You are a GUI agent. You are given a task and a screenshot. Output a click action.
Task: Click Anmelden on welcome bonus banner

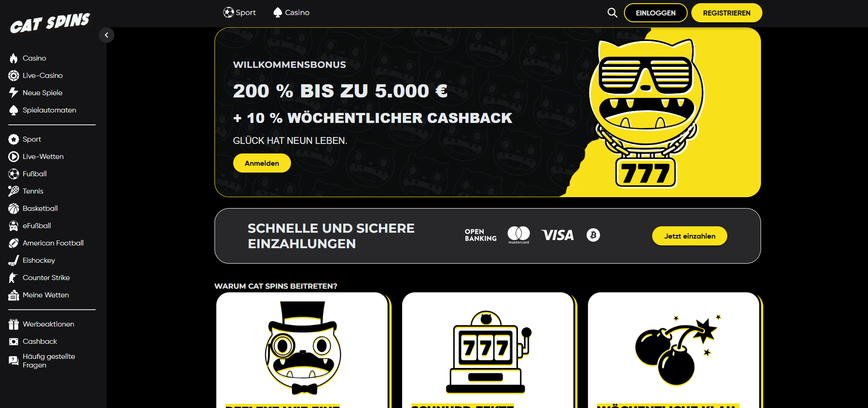pyautogui.click(x=262, y=163)
